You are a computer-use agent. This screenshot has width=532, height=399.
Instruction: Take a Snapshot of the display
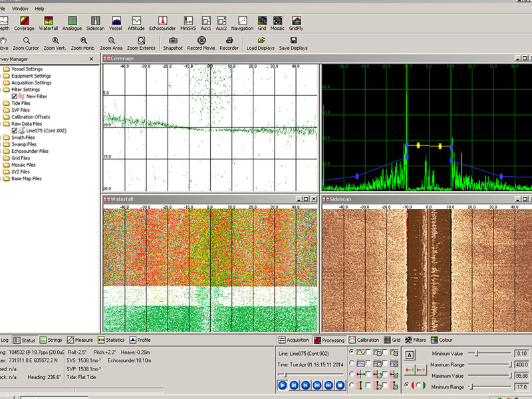173,42
